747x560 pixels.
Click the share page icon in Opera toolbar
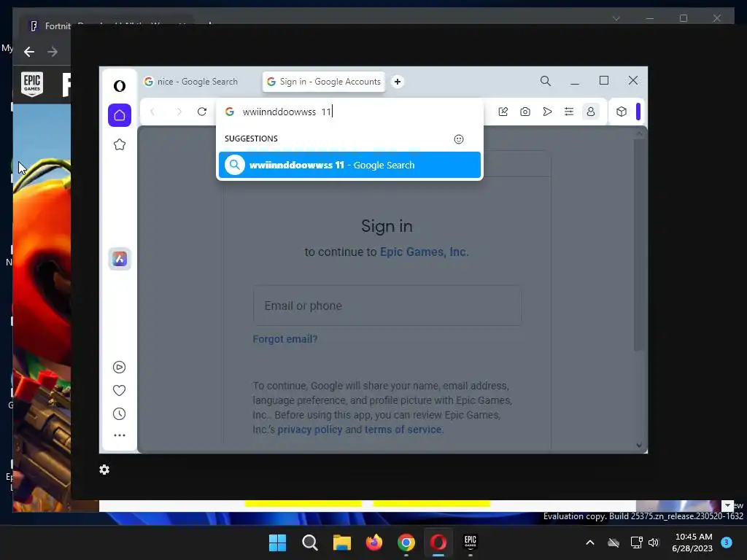point(503,112)
